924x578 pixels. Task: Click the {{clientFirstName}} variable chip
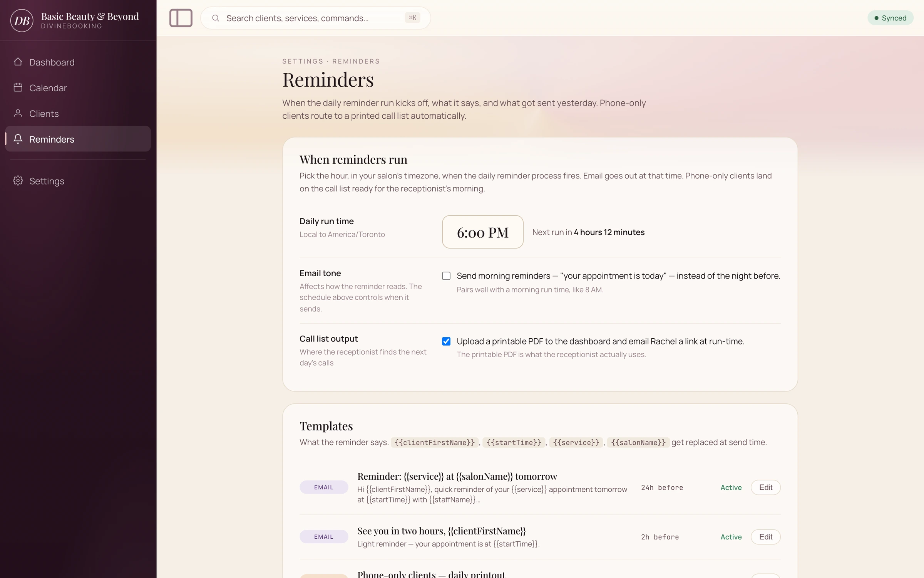click(435, 442)
